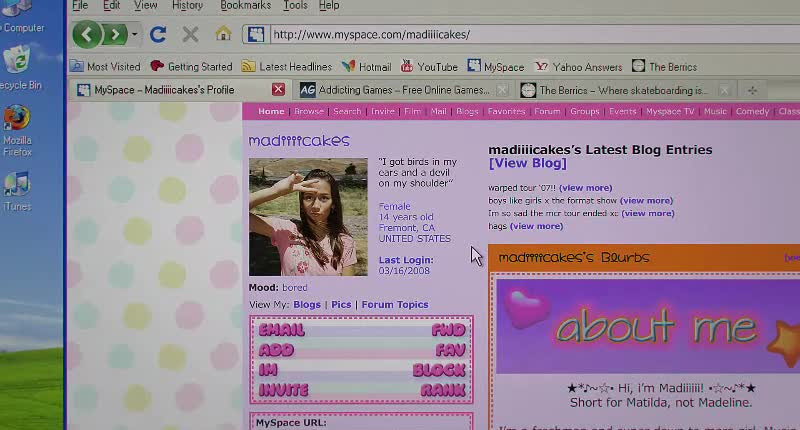The height and width of the screenshot is (430, 800).
Task: Click the ADD contact button
Action: (x=276, y=350)
